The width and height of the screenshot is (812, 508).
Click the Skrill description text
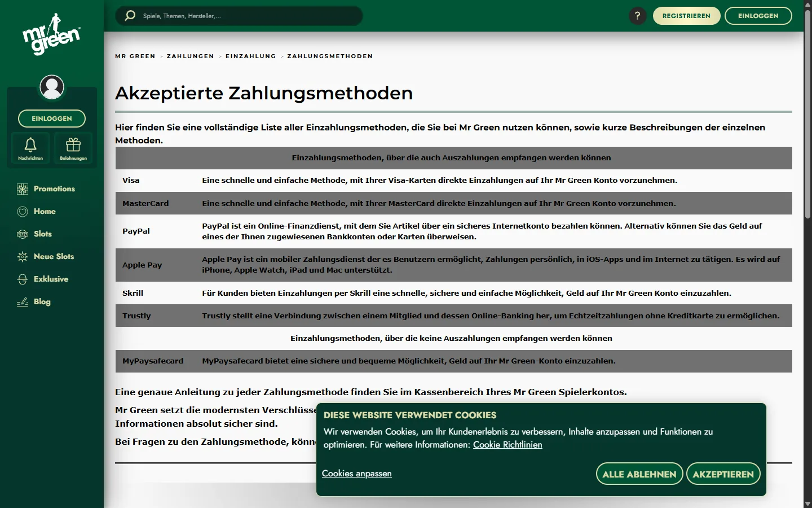(x=466, y=294)
